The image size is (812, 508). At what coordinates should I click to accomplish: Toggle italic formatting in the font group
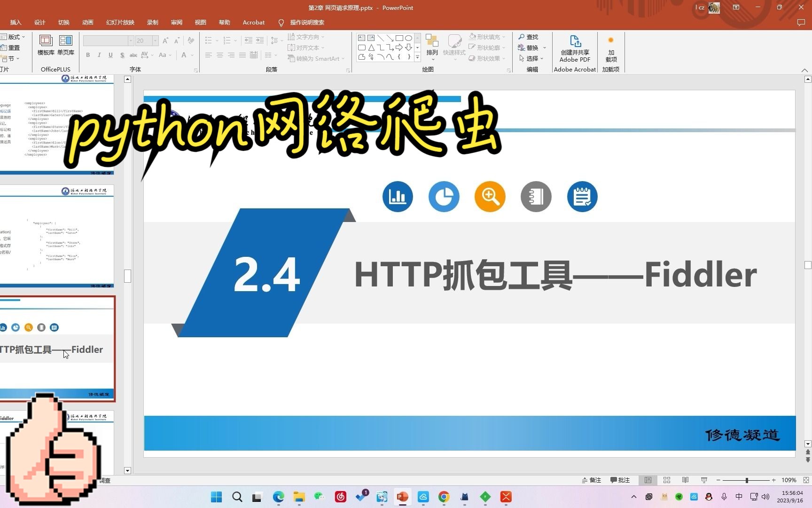click(99, 55)
